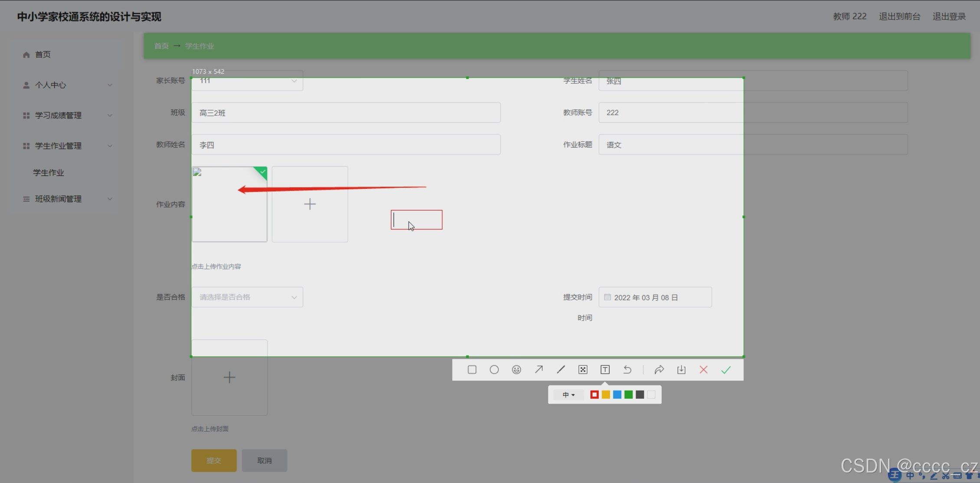Select the arrow drawing tool
The image size is (980, 483).
click(x=539, y=370)
